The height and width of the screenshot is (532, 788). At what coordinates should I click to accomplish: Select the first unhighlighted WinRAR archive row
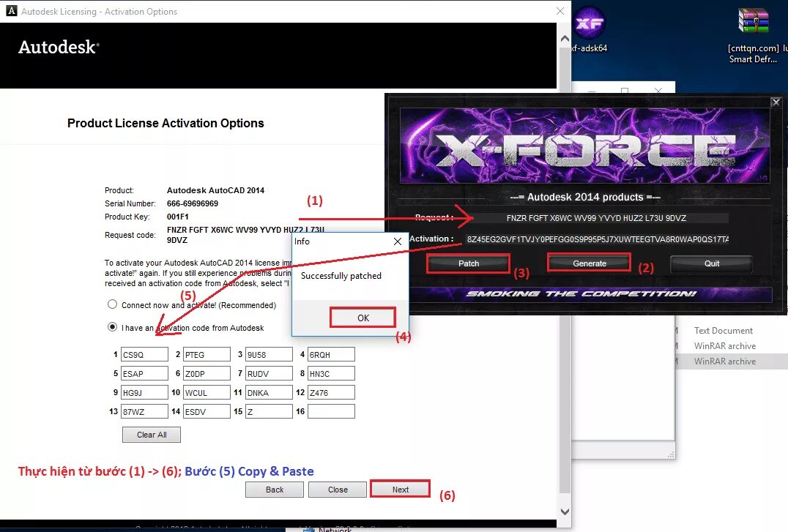click(731, 345)
